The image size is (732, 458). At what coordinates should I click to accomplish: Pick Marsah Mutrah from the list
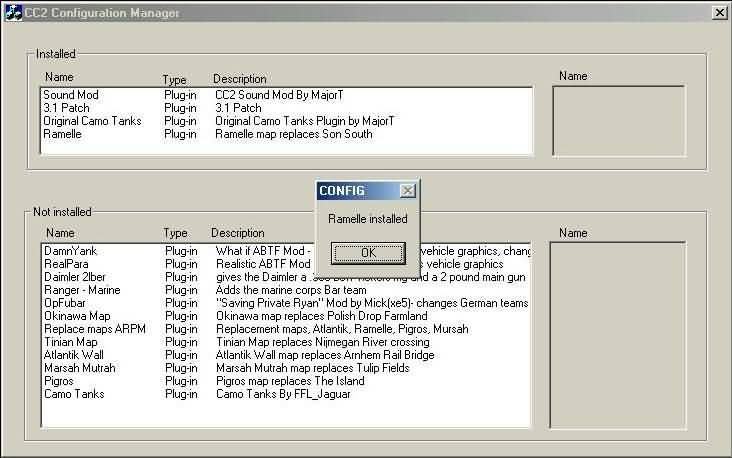coord(80,368)
